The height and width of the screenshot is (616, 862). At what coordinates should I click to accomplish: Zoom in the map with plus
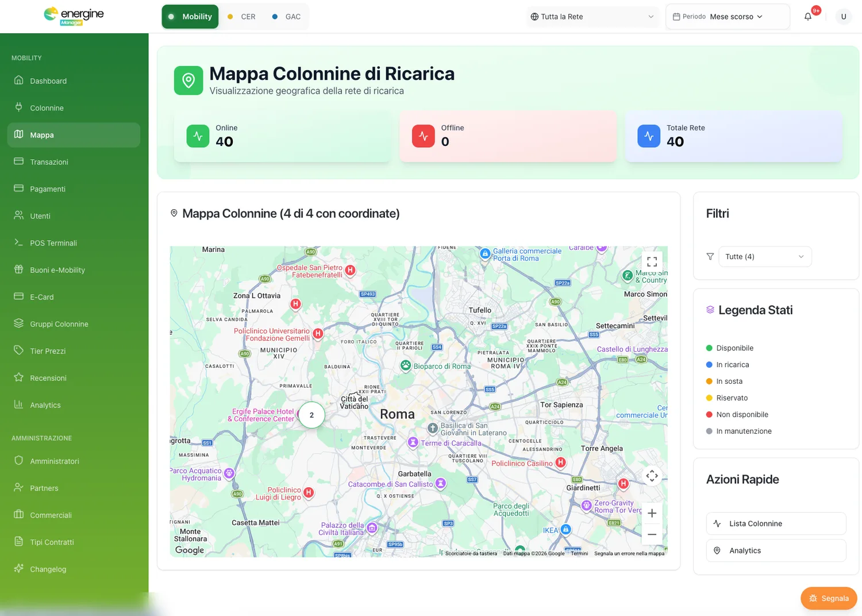[652, 513]
